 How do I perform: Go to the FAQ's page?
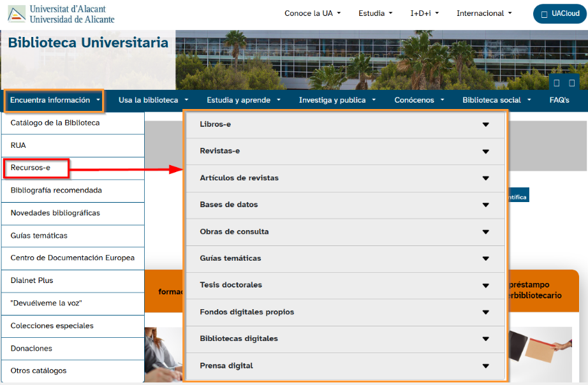(x=559, y=100)
